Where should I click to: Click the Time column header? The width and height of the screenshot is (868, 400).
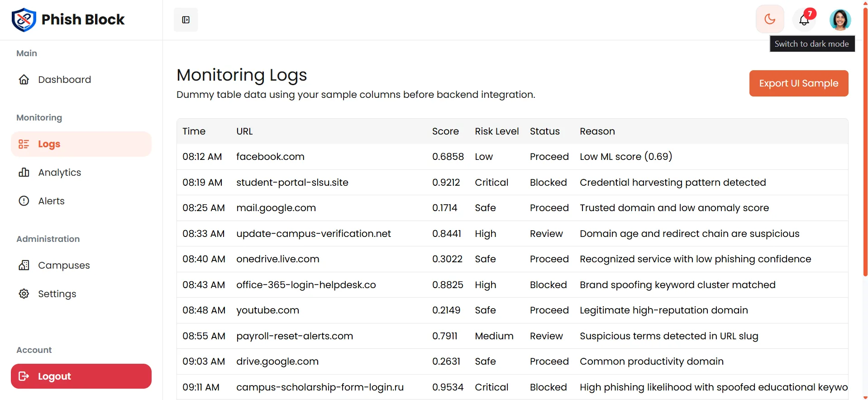pos(194,131)
